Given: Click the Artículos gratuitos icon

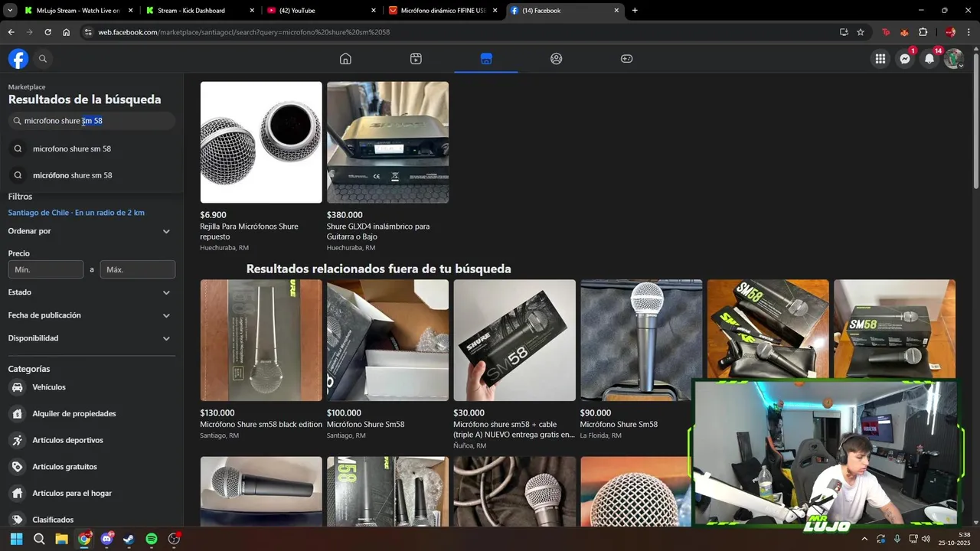Looking at the screenshot, I should pyautogui.click(x=18, y=467).
